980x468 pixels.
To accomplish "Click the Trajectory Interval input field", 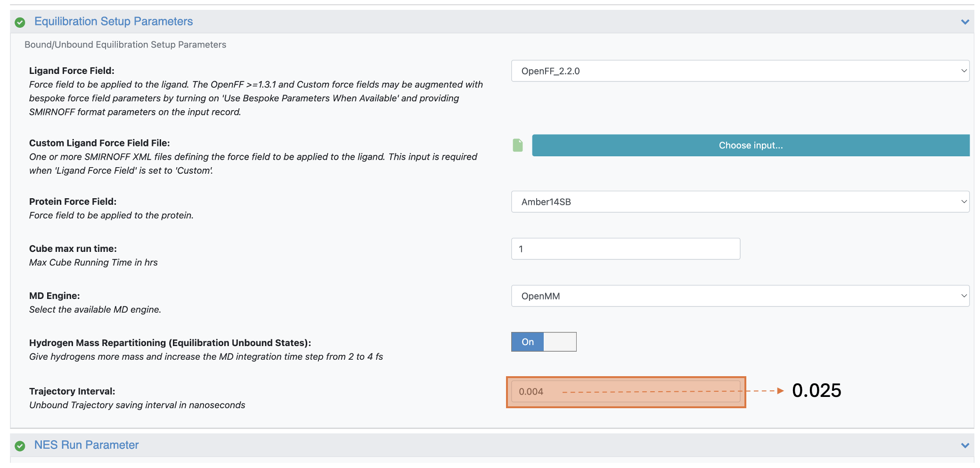I will (x=625, y=392).
